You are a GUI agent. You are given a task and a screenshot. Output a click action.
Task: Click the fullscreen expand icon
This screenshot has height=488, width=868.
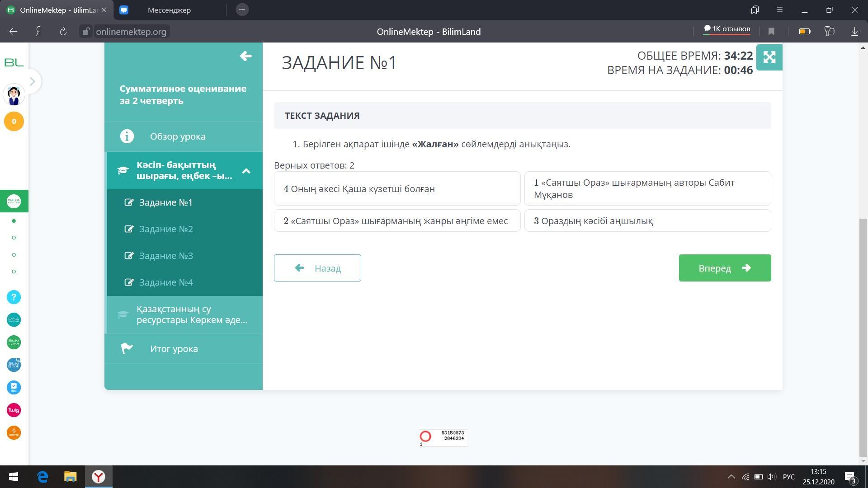(x=769, y=57)
